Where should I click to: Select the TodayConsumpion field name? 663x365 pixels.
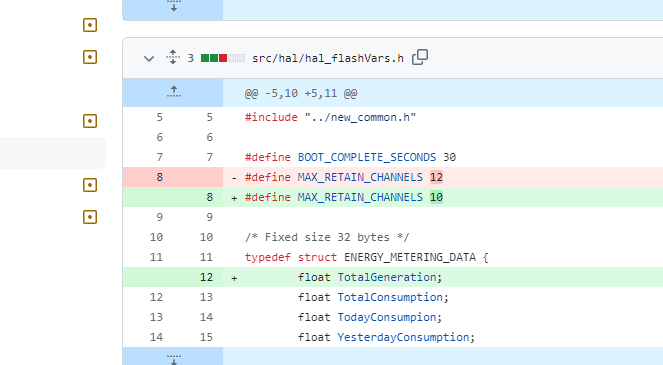click(386, 317)
